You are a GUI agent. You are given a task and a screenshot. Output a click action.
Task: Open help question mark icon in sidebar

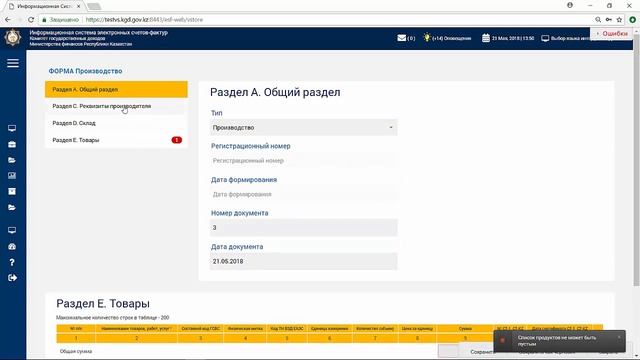tap(12, 262)
